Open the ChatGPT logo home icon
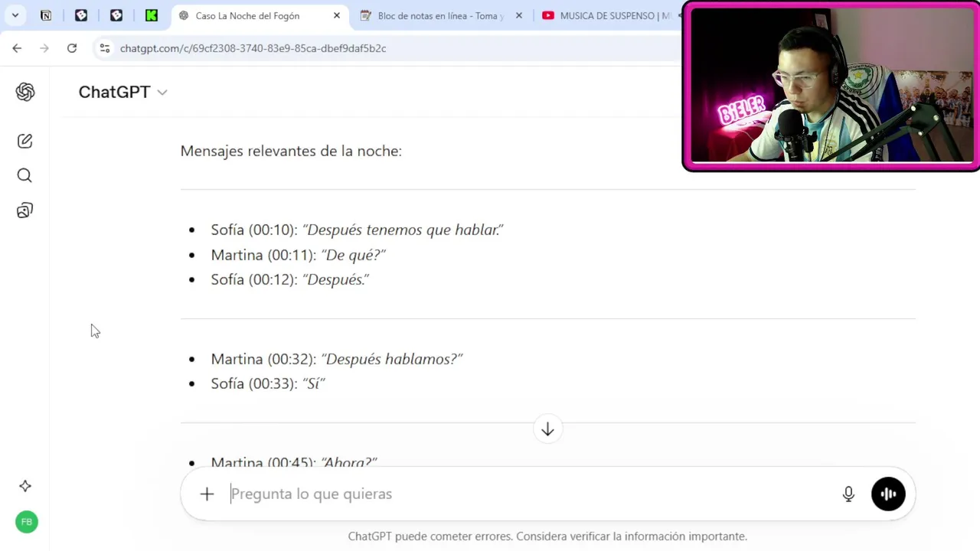The height and width of the screenshot is (551, 980). [x=25, y=92]
